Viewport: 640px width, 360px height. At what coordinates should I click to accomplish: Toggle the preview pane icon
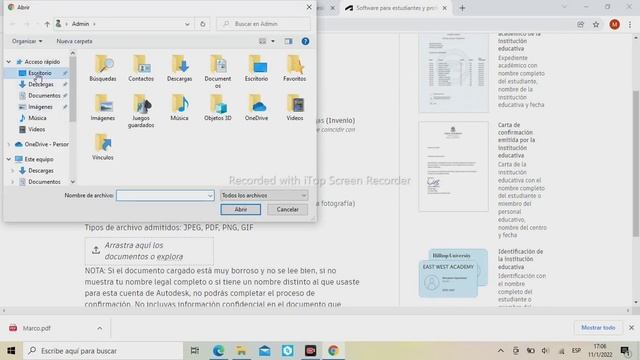[x=288, y=41]
